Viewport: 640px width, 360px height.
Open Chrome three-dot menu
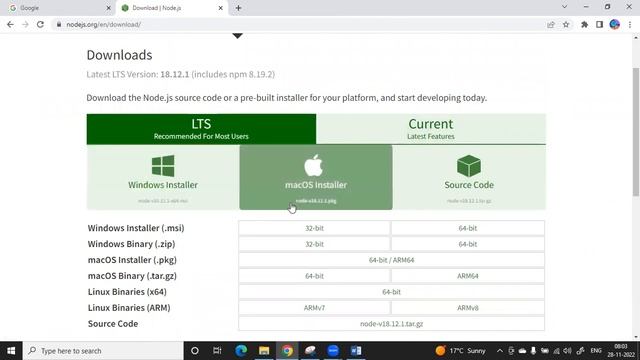pos(630,24)
